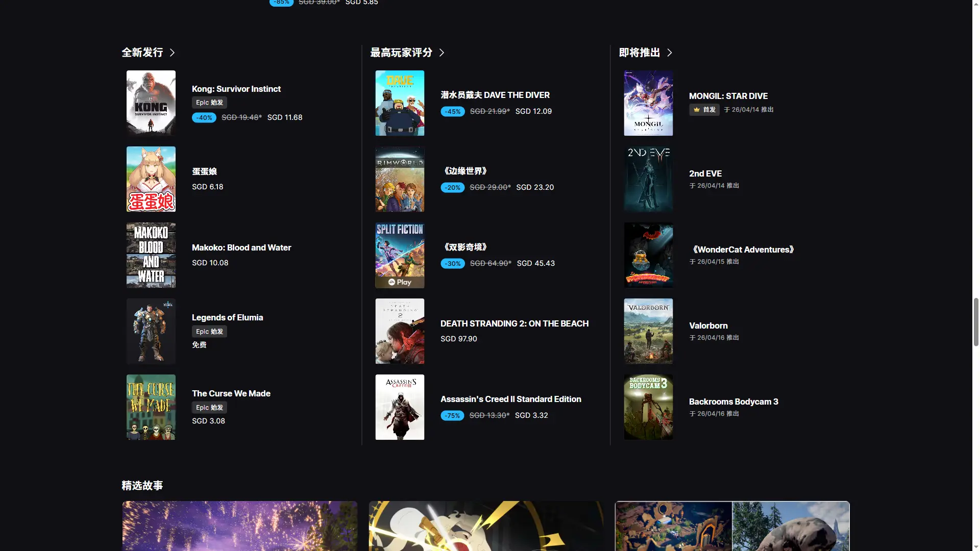Screen dimensions: 980x551
Task: Click the RimWorld cover image
Action: [x=400, y=179]
